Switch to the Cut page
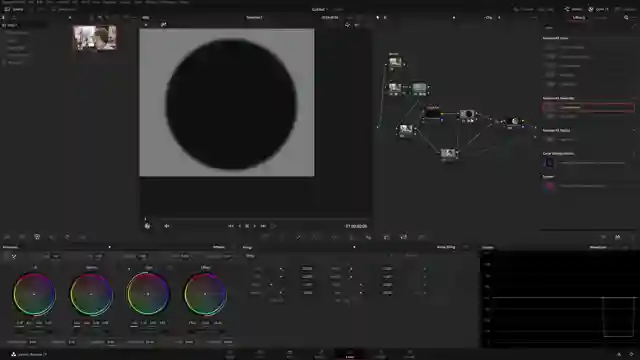The image size is (640, 360). [260, 354]
